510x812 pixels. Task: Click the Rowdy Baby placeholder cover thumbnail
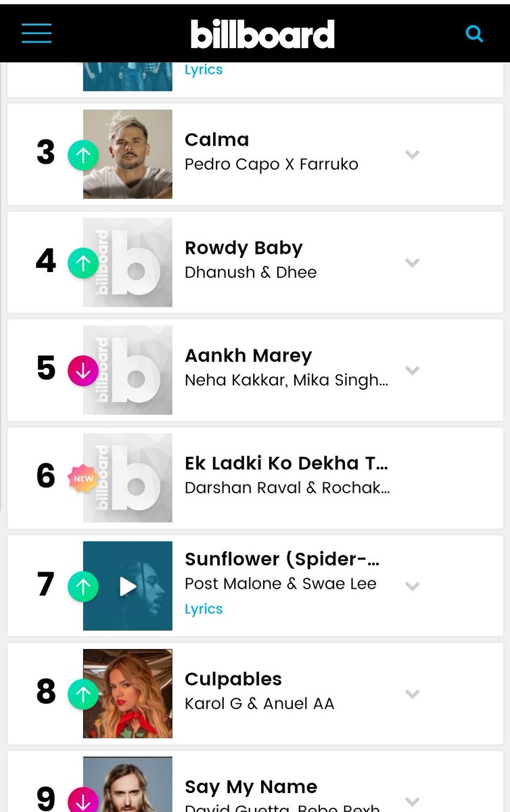(x=128, y=263)
